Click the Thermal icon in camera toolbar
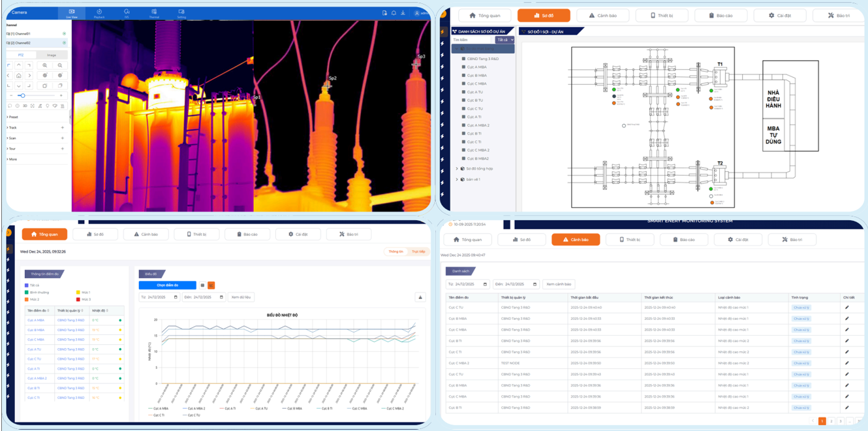The height and width of the screenshot is (431, 868). (154, 13)
